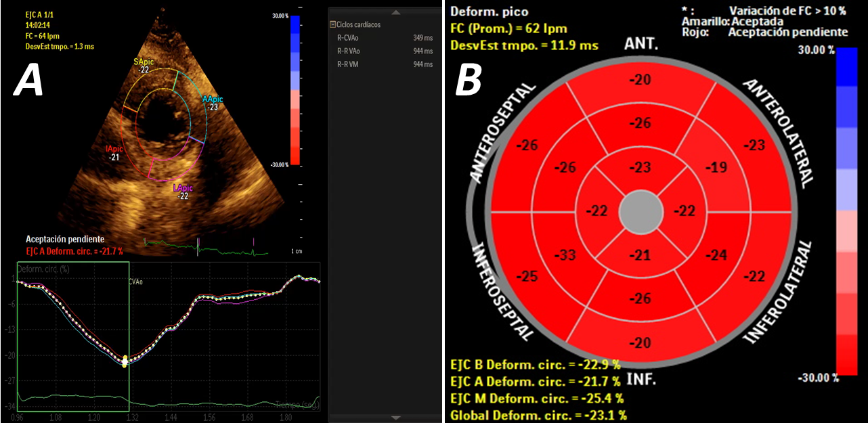Viewport: 868px width, 423px height.
Task: Click the gray center of bull's-eye plot
Action: pos(641,212)
